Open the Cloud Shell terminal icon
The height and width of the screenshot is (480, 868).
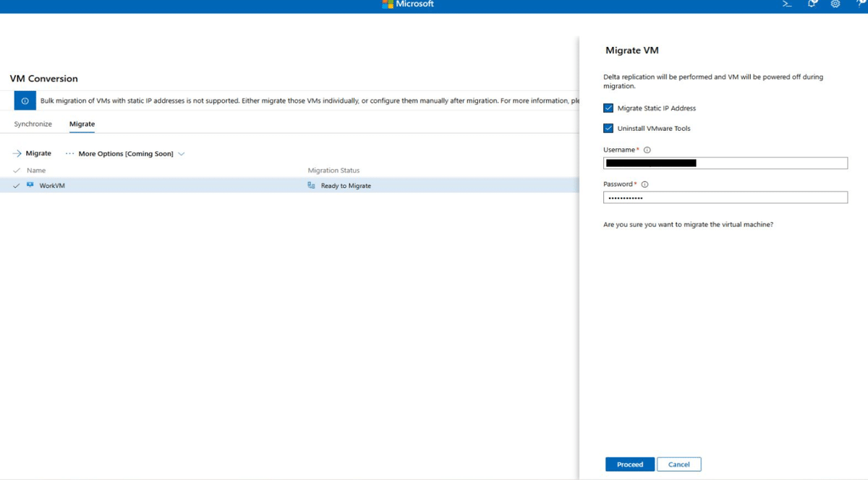click(786, 4)
